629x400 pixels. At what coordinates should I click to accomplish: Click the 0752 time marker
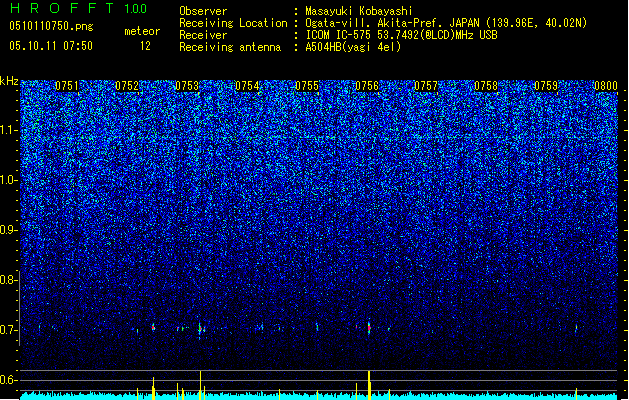127,86
